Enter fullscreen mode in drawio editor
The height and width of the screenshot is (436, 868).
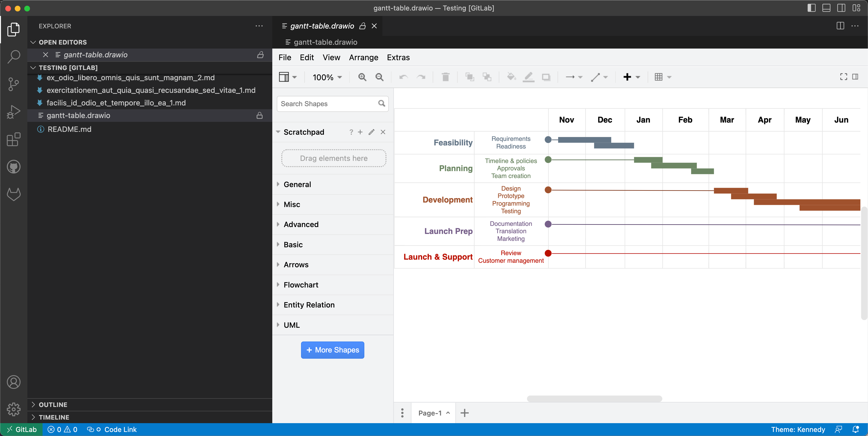tap(844, 77)
